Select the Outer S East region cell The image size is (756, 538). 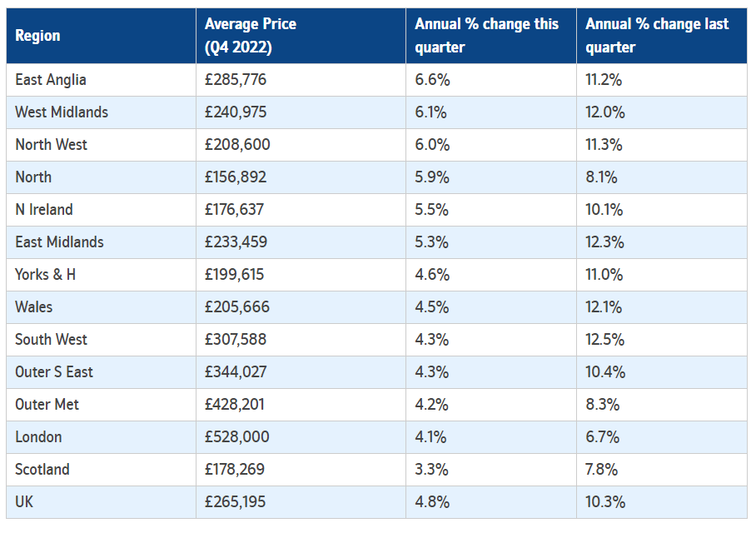[54, 372]
